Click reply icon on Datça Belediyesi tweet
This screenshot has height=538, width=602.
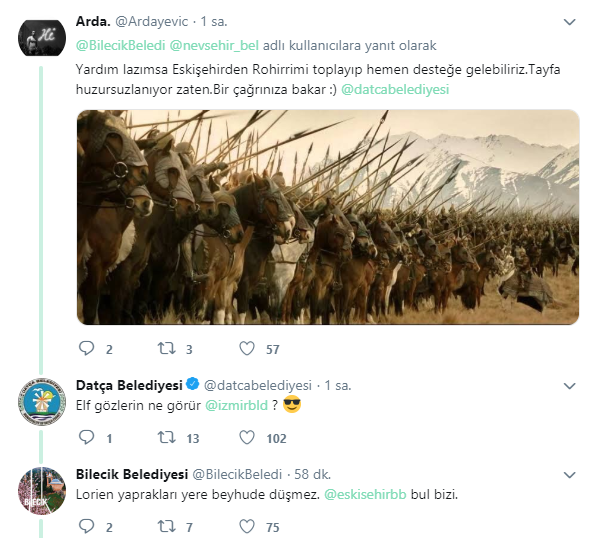86,437
